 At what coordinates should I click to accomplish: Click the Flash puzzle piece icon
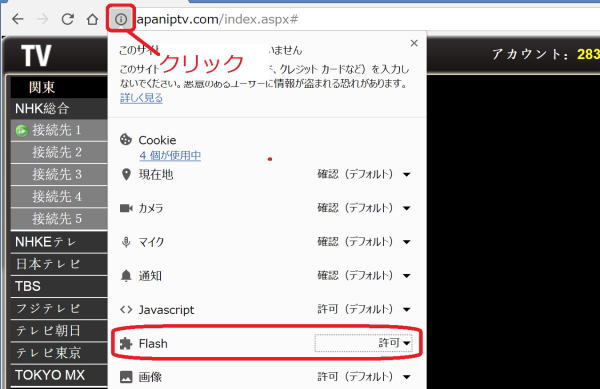pos(126,343)
